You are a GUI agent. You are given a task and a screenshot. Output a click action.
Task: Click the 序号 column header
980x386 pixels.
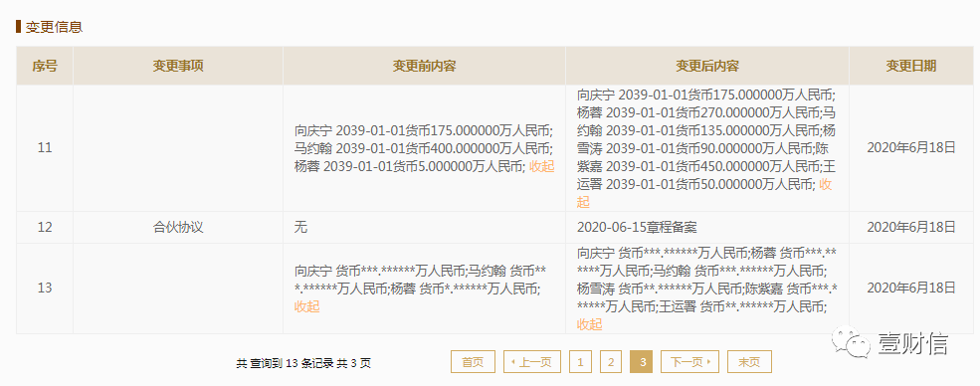click(45, 66)
